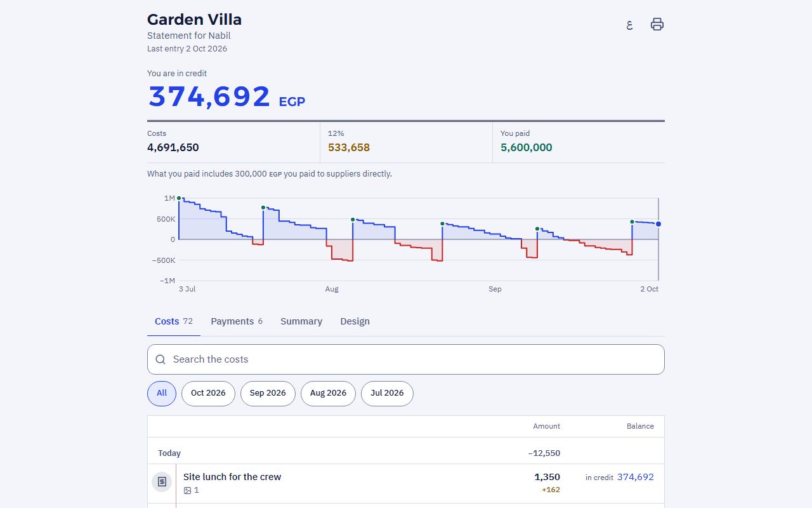
Task: Click the +162 markup under 1,350
Action: click(x=551, y=490)
